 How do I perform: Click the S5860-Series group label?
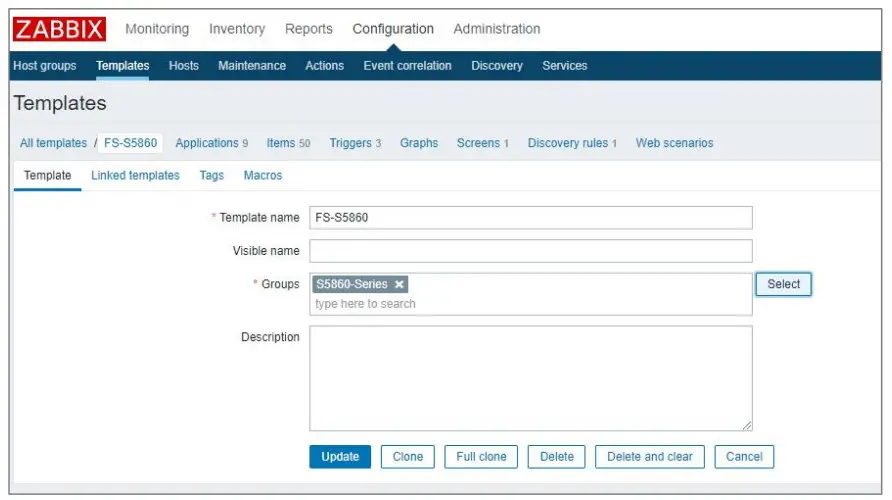coord(352,284)
